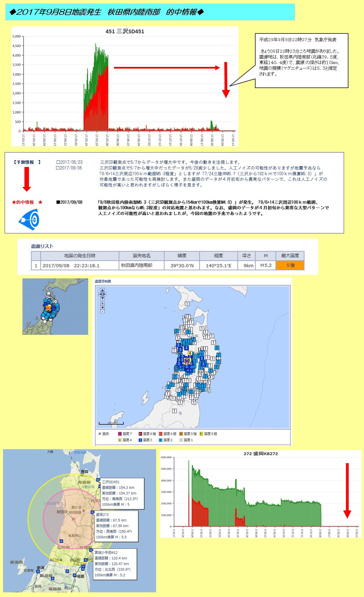This screenshot has height=597, width=364.
Task: Click the 秋田県内陸南部 table cell
Action: (x=142, y=265)
